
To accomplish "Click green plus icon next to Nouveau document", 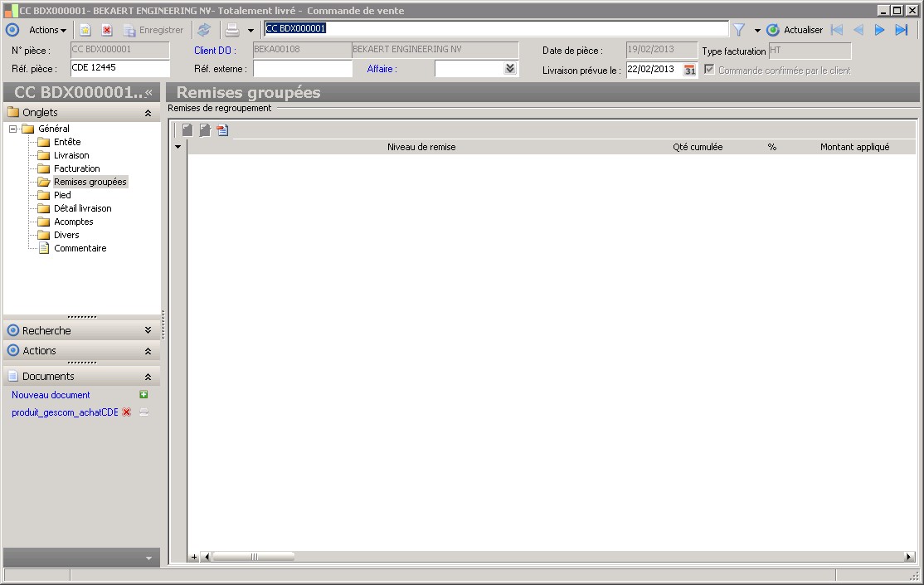I will [x=143, y=394].
